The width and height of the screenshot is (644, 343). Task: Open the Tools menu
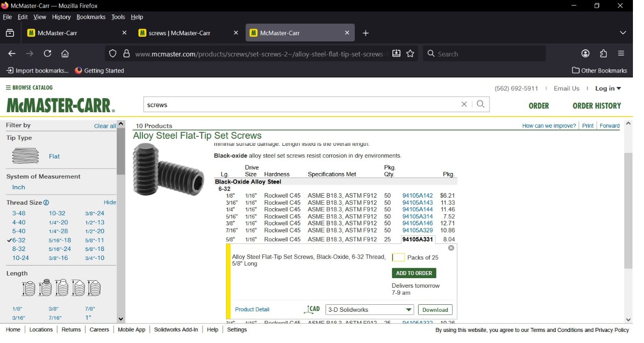click(x=118, y=17)
